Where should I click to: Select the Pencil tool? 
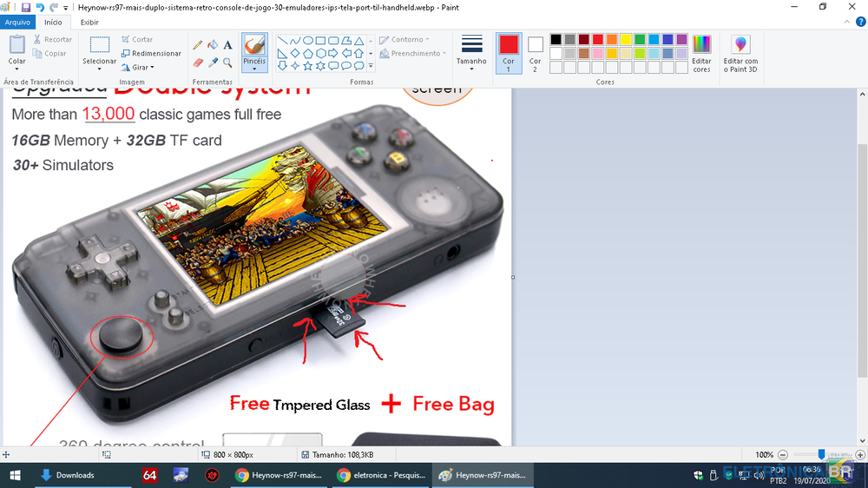coord(198,45)
